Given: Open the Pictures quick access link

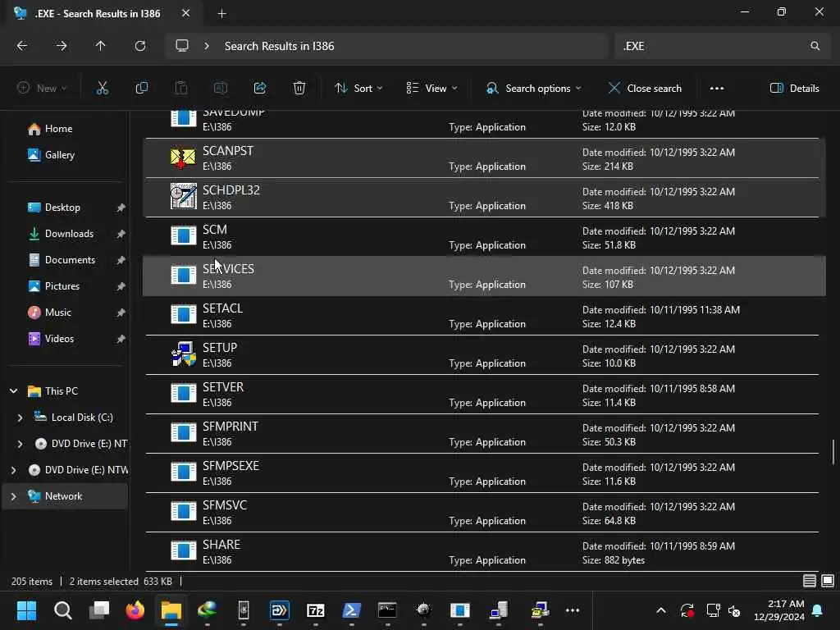Looking at the screenshot, I should pyautogui.click(x=62, y=286).
